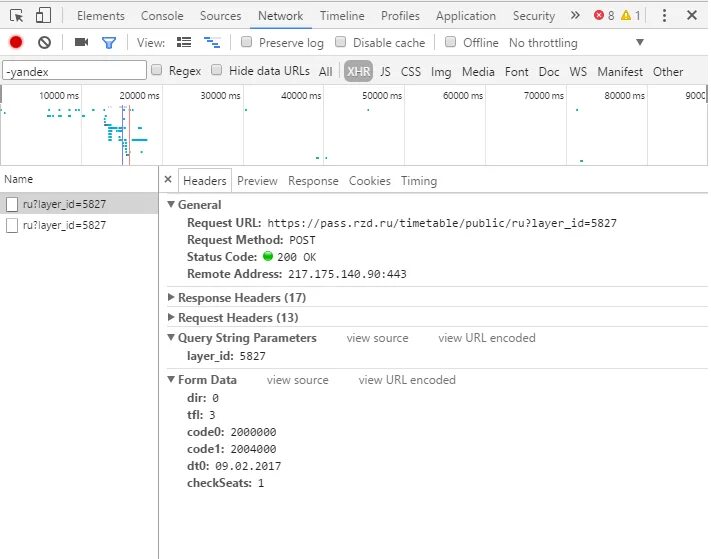This screenshot has height=559, width=711.
Task: Click view source for Form Data
Action: 297,380
